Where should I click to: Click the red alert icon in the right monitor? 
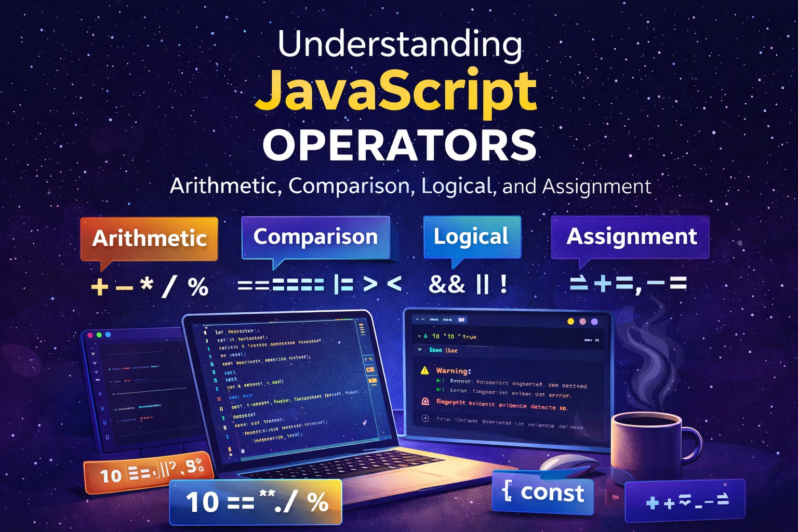pyautogui.click(x=425, y=402)
